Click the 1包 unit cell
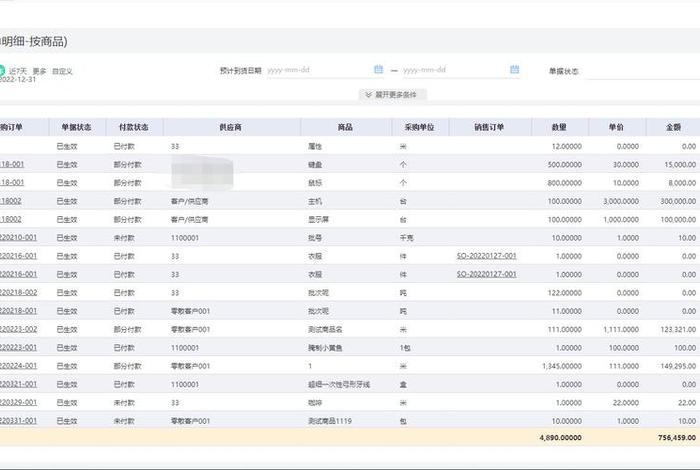Viewport: 700px width, 470px height. tap(405, 348)
